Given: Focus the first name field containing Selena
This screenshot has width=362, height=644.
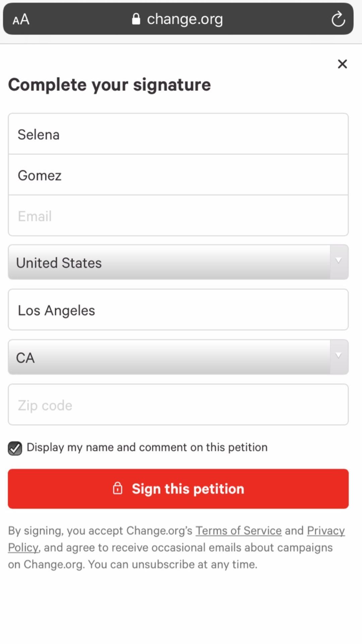Looking at the screenshot, I should tap(178, 134).
